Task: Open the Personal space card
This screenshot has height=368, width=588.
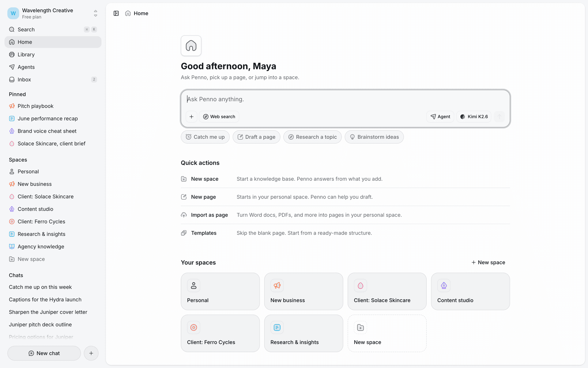Action: pyautogui.click(x=220, y=291)
